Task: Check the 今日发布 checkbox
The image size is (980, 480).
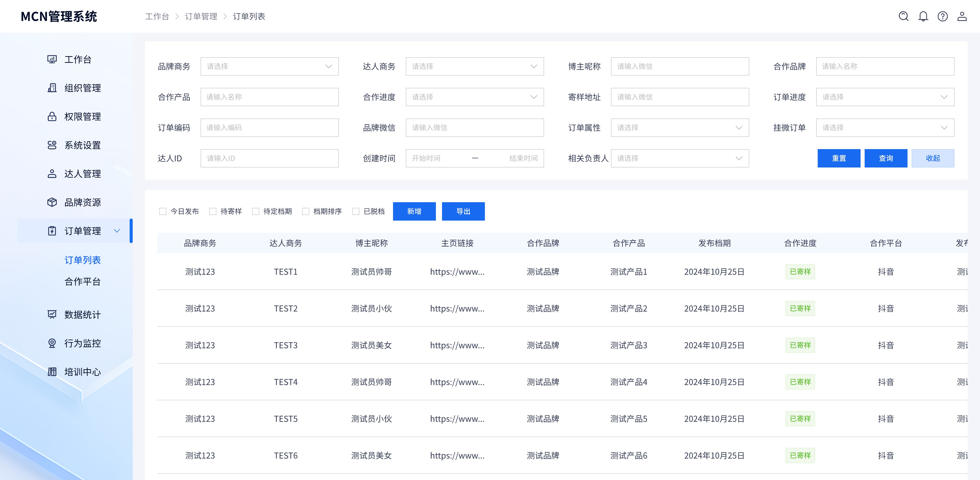Action: (163, 211)
